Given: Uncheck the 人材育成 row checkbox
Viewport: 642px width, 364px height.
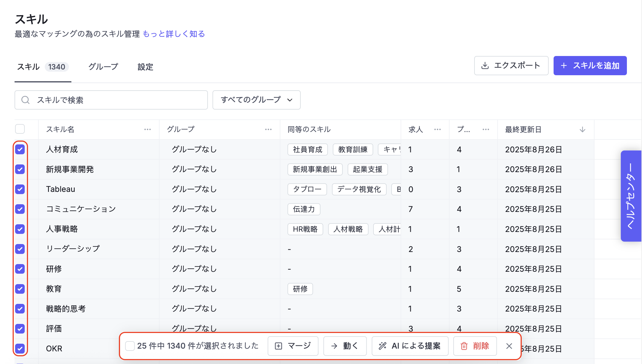Looking at the screenshot, I should (20, 149).
